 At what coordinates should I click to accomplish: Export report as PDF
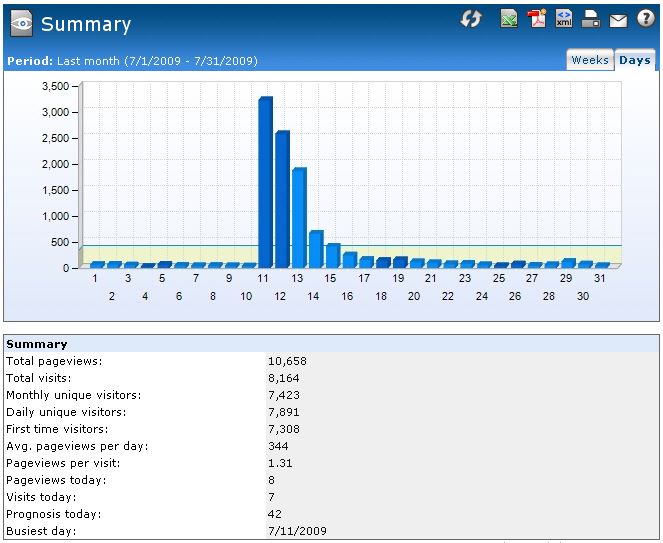[x=537, y=19]
